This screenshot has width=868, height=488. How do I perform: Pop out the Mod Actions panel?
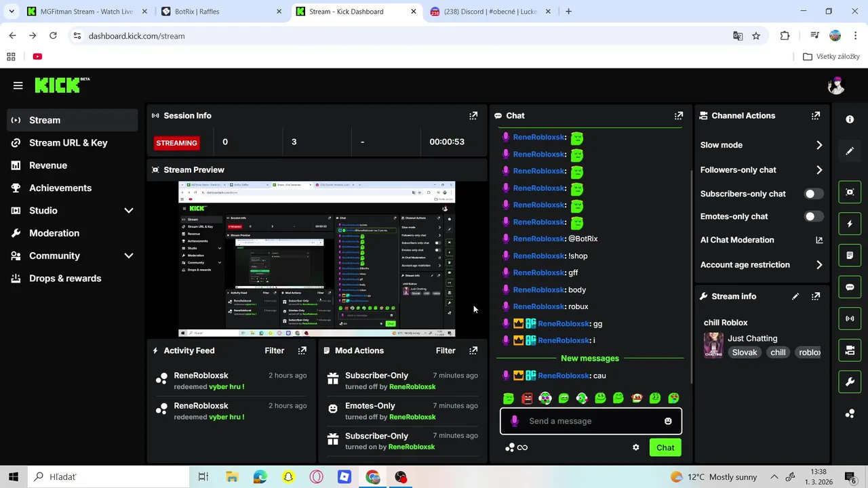pyautogui.click(x=473, y=350)
